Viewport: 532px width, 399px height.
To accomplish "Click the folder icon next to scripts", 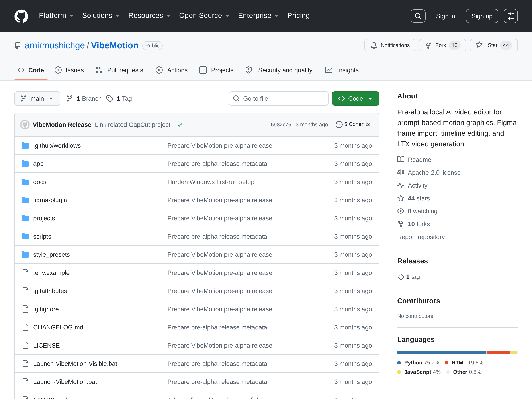I will click(25, 236).
